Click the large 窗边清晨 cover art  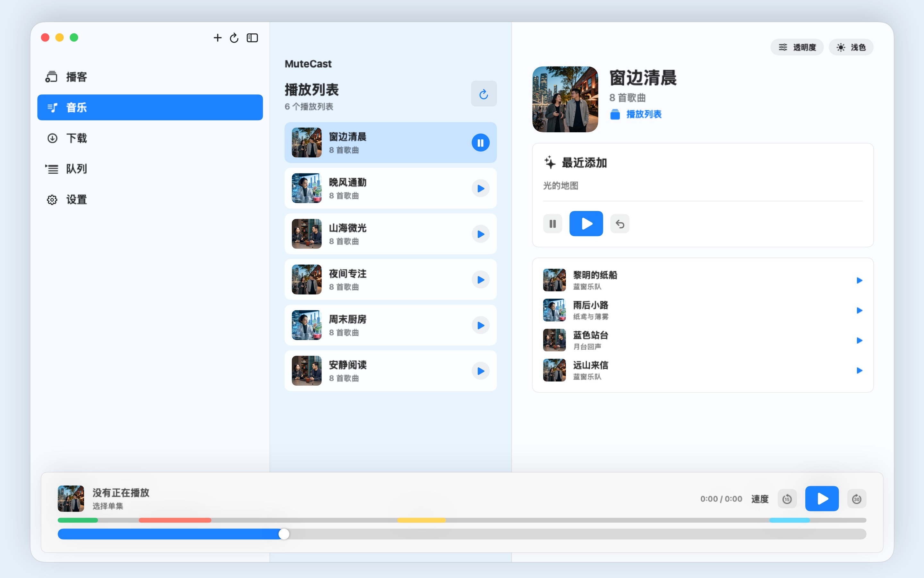(565, 100)
